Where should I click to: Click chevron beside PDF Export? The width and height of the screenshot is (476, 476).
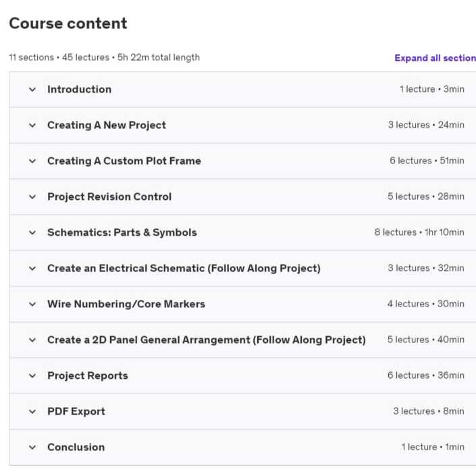(32, 411)
